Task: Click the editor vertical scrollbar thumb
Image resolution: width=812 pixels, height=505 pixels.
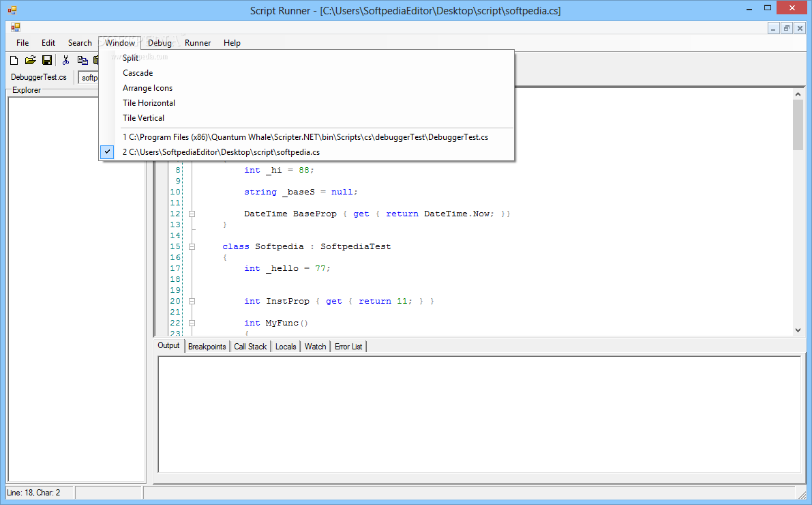Action: tap(798, 124)
